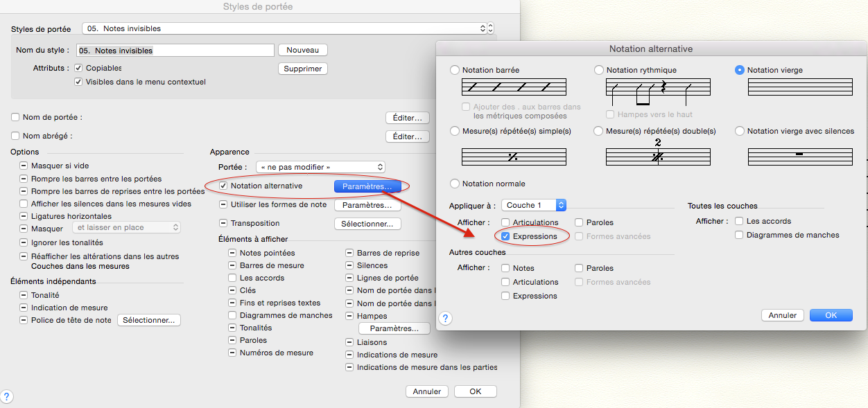Click the Nom du style text field
This screenshot has width=868, height=408.
[175, 51]
